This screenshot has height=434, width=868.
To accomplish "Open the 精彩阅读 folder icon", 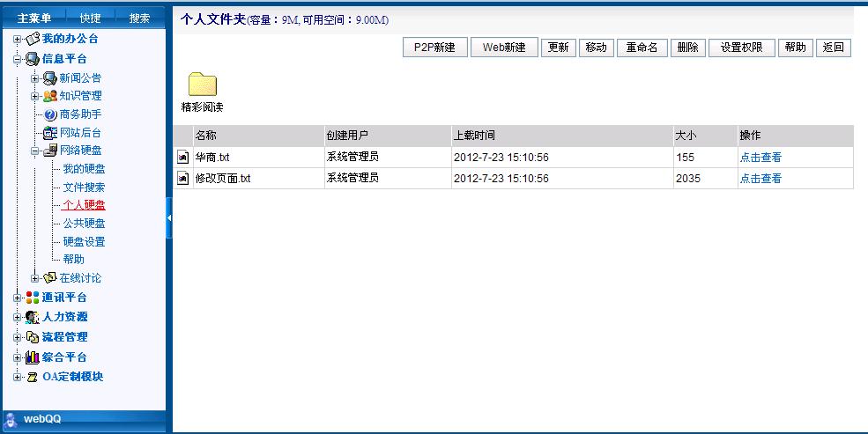I will pos(202,85).
